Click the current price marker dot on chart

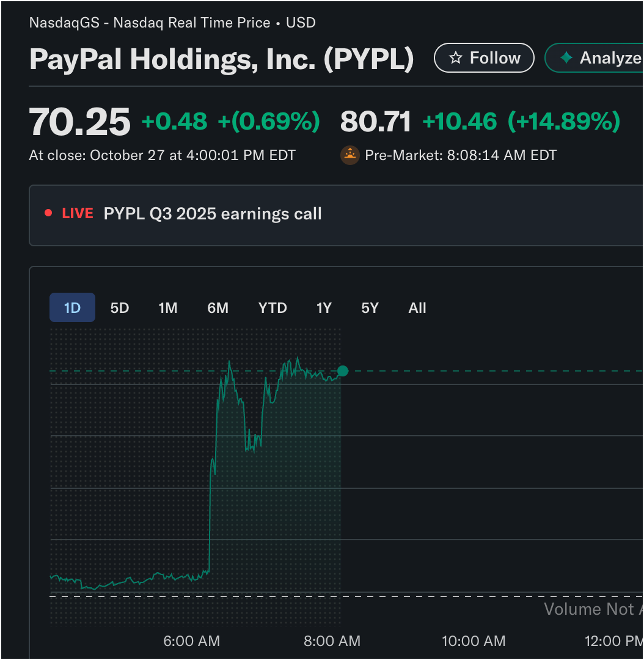(x=343, y=371)
